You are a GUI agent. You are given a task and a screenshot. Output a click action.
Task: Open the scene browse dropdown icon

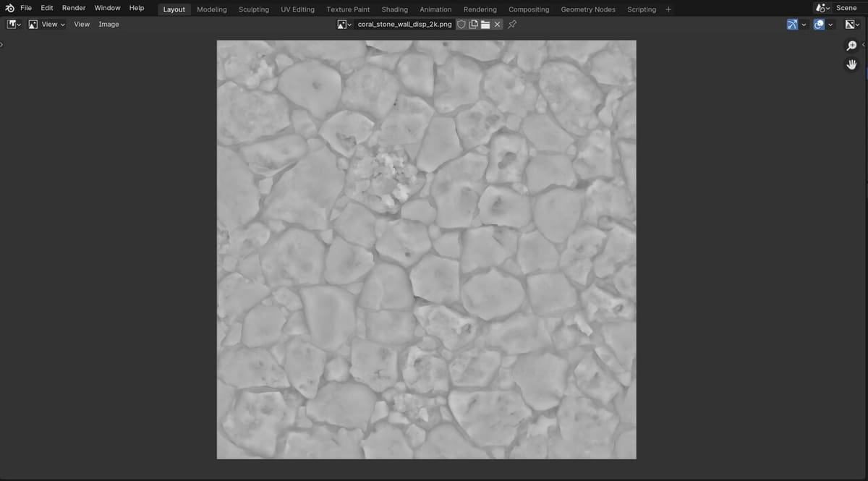click(x=823, y=8)
